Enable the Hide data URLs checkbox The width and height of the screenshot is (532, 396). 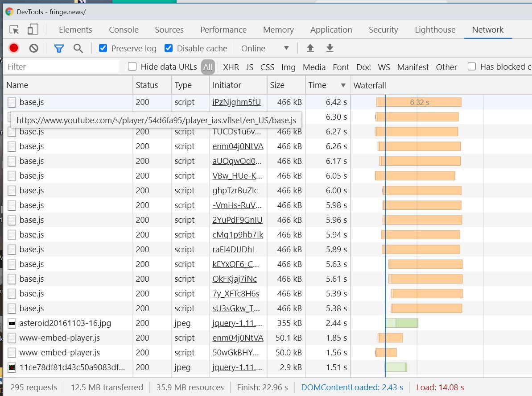tap(132, 67)
